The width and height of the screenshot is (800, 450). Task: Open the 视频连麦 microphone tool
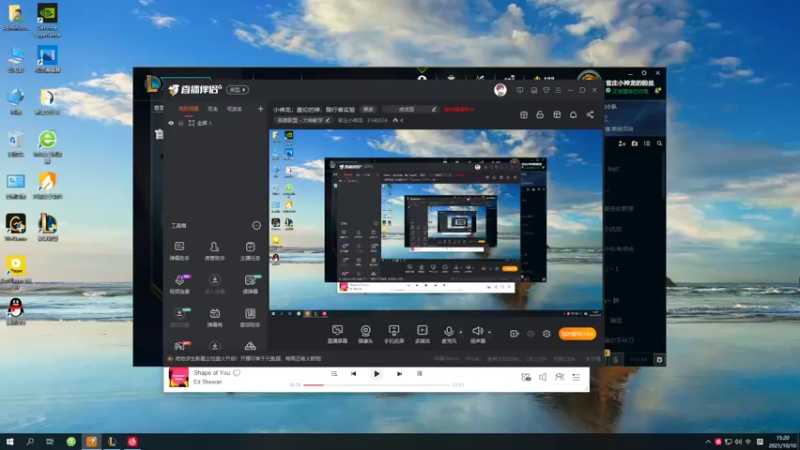(x=179, y=284)
